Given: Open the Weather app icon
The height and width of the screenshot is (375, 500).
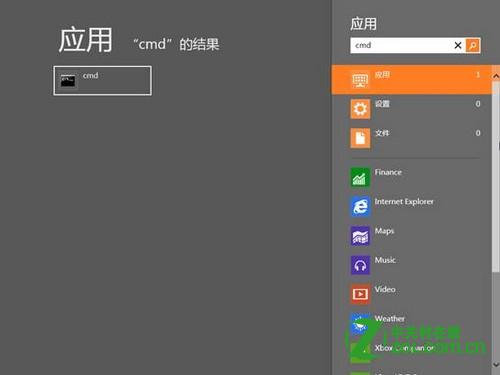Looking at the screenshot, I should pos(360,323).
